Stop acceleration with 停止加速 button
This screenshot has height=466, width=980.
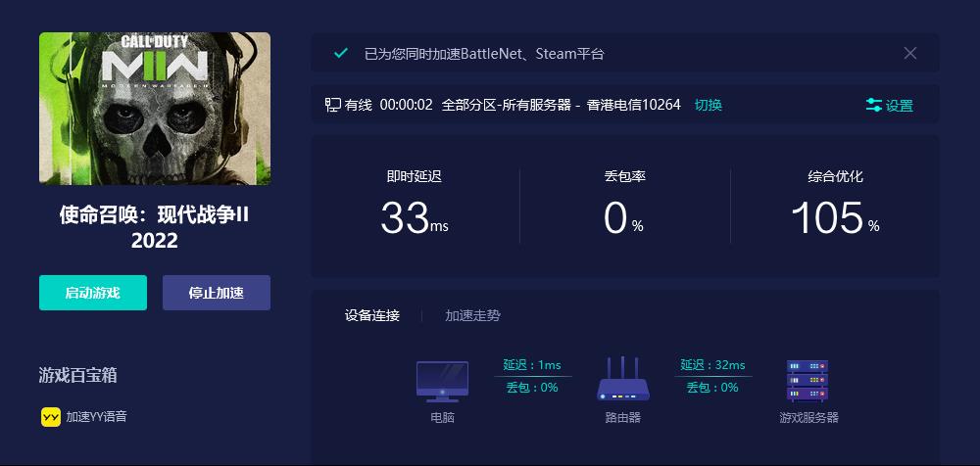(217, 293)
